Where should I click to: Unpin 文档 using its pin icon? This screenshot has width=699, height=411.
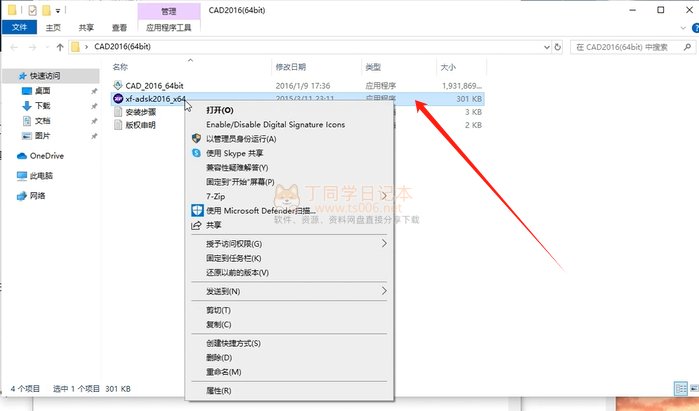click(x=94, y=121)
